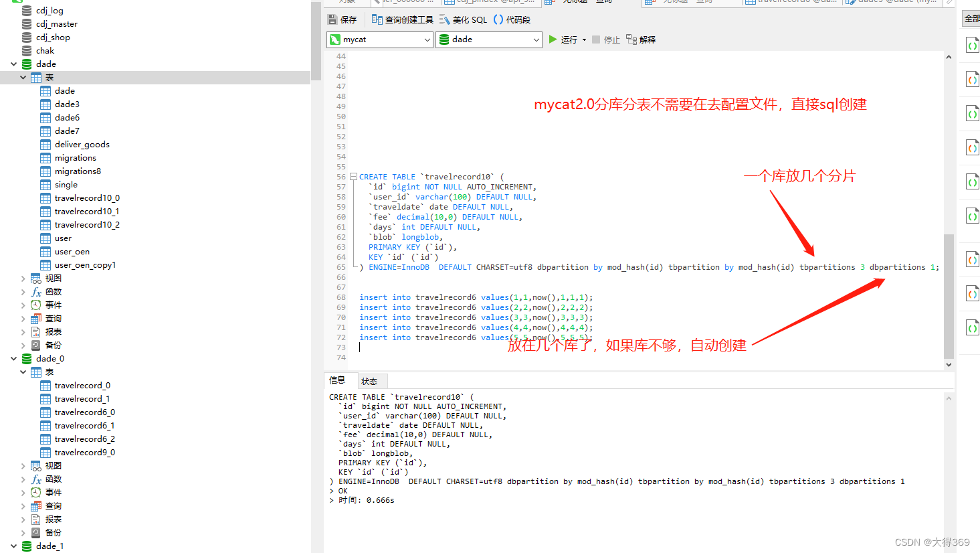Collapse the 表 node under dade
The image size is (980, 553).
pyautogui.click(x=23, y=78)
